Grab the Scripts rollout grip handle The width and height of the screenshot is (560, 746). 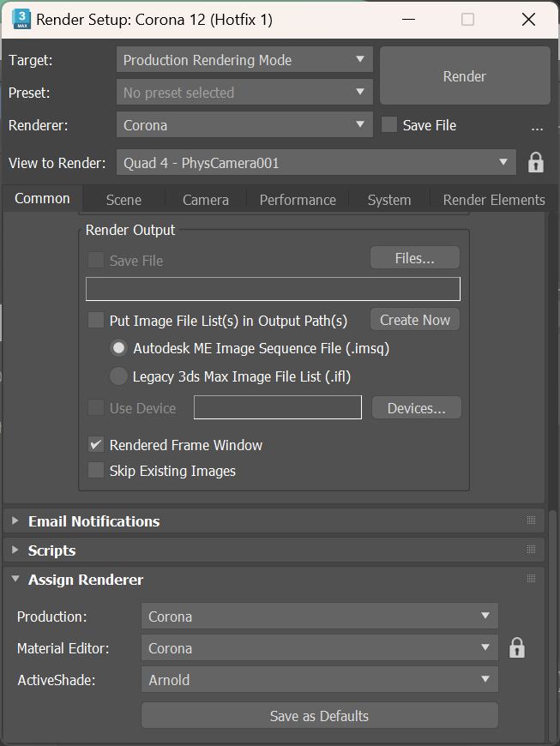tap(532, 550)
